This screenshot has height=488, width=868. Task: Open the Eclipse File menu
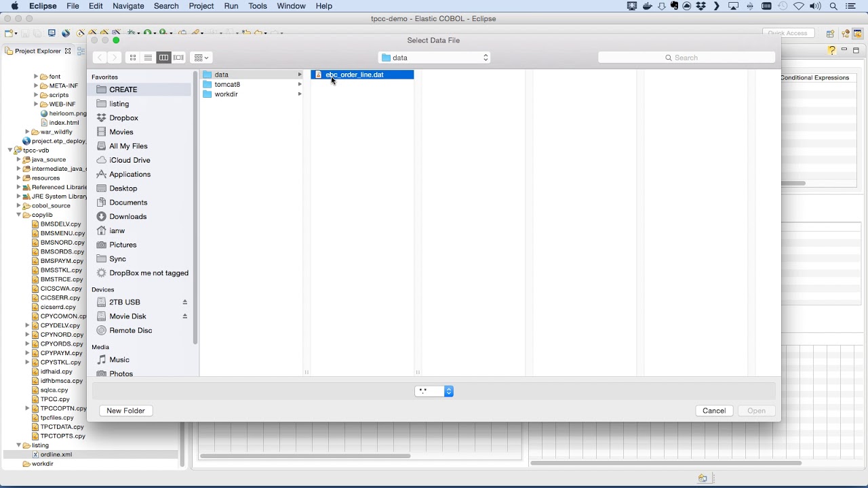click(x=73, y=6)
